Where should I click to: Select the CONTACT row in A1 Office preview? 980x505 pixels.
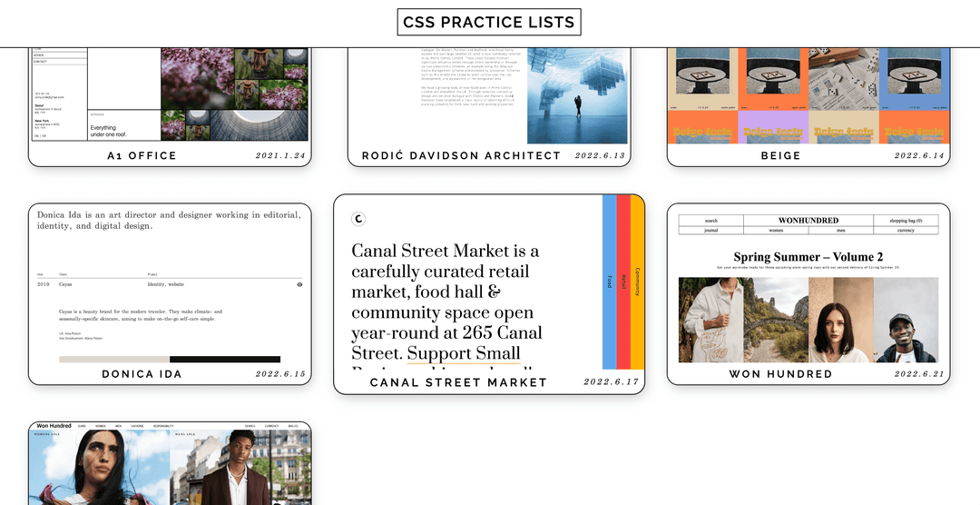click(x=59, y=62)
